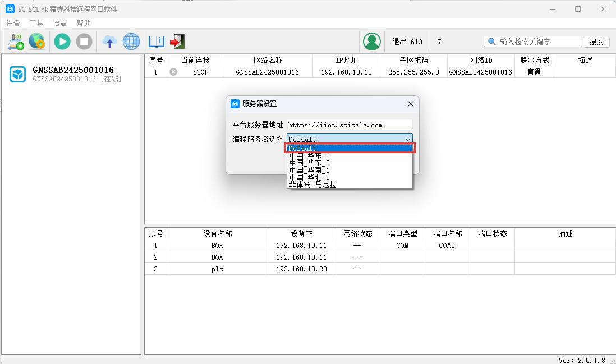Click the green user account avatar
Image resolution: width=616 pixels, height=364 pixels.
click(x=372, y=42)
